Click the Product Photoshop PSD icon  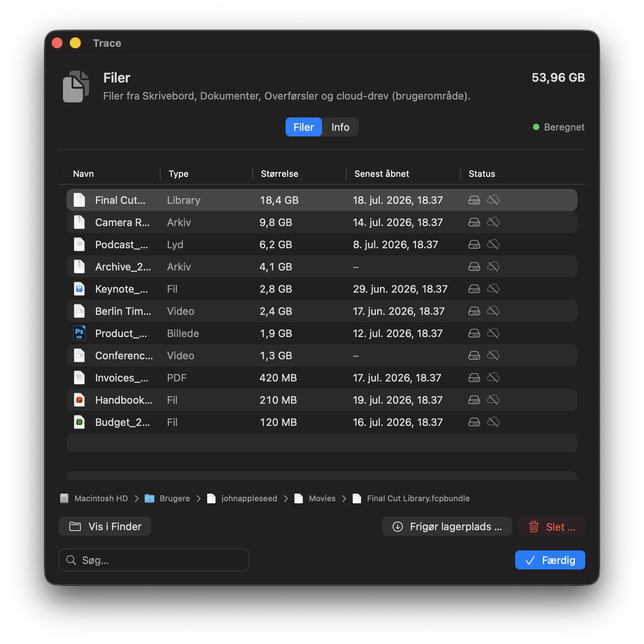click(x=79, y=333)
